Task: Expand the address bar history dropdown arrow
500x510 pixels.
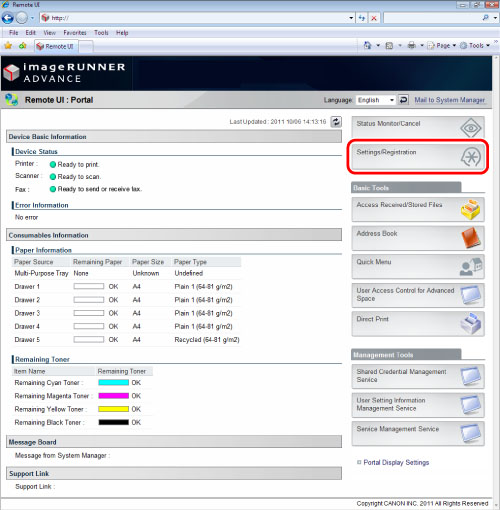Action: coord(351,18)
